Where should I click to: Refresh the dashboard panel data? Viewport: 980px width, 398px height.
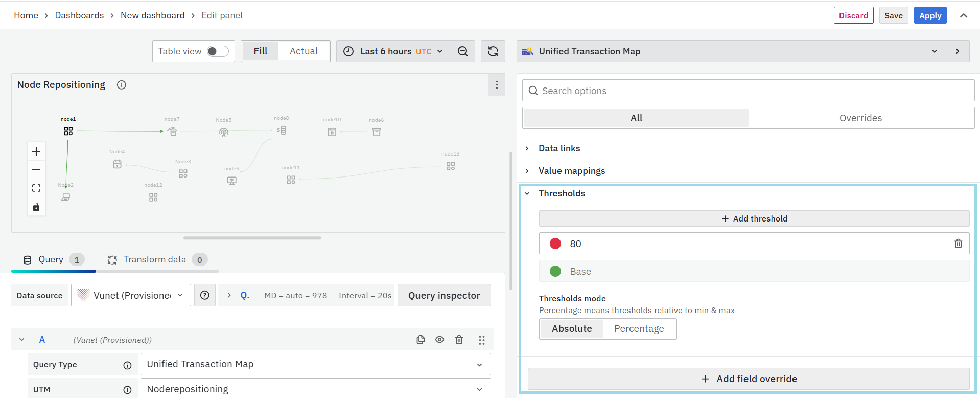[x=493, y=51]
